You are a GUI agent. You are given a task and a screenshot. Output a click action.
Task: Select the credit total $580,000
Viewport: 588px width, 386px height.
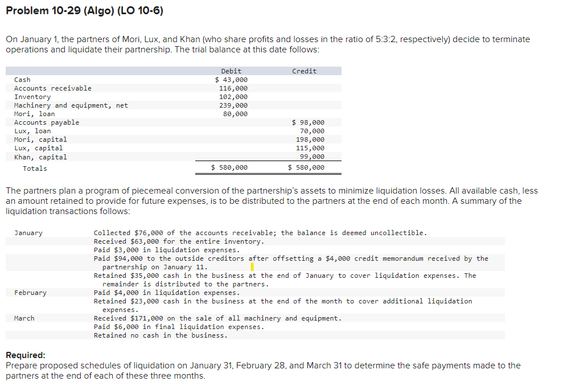(x=306, y=167)
